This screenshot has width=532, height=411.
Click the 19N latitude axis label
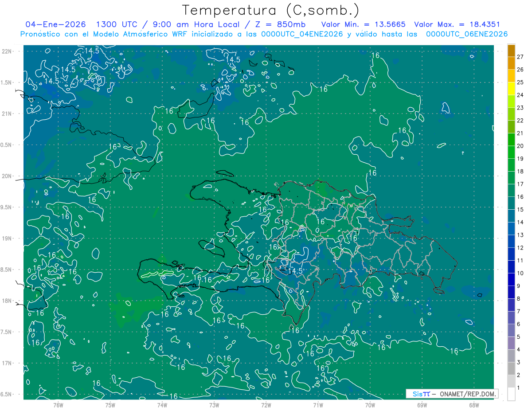point(7,239)
